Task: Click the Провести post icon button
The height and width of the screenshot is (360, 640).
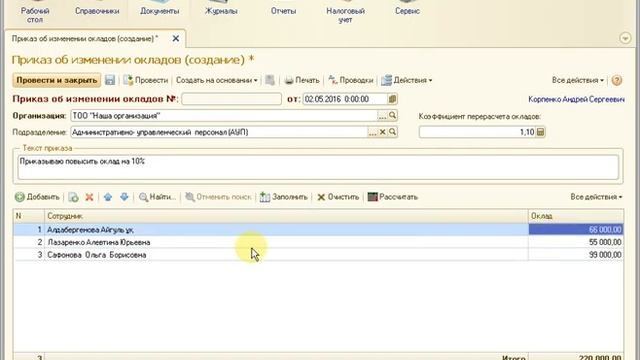Action: [145, 80]
